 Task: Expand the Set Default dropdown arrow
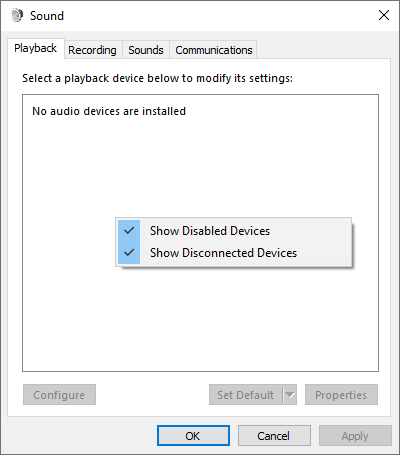click(x=290, y=395)
